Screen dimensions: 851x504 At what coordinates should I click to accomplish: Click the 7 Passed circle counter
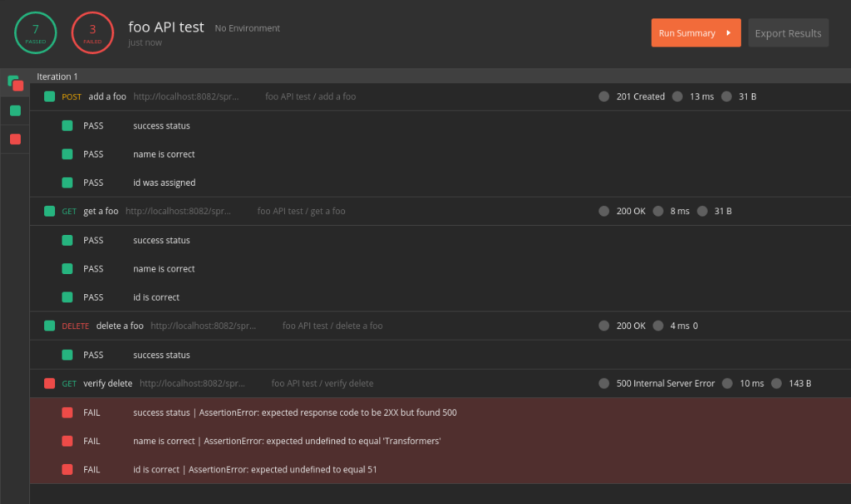click(x=36, y=32)
